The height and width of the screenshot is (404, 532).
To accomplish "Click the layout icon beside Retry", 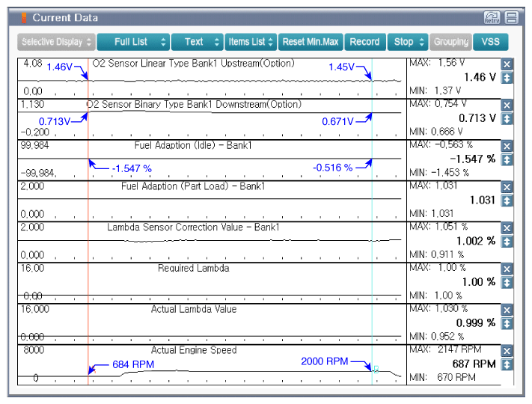I will pyautogui.click(x=511, y=18).
